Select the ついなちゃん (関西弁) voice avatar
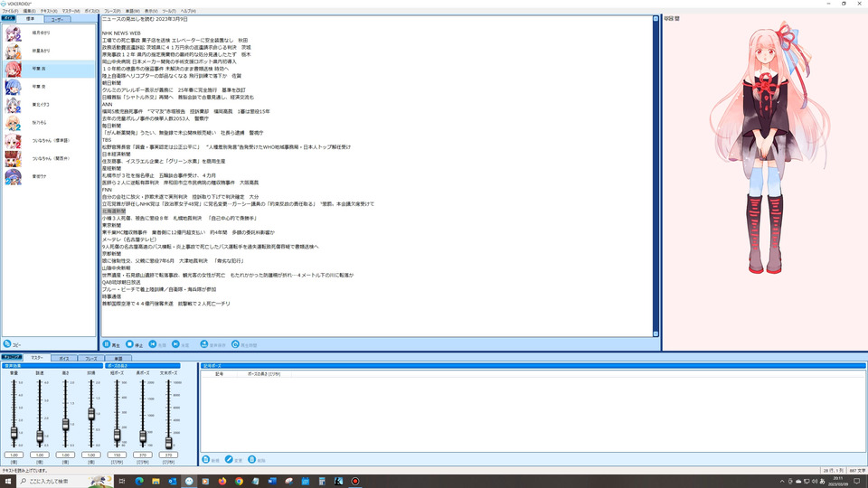868x488 pixels. coord(14,159)
